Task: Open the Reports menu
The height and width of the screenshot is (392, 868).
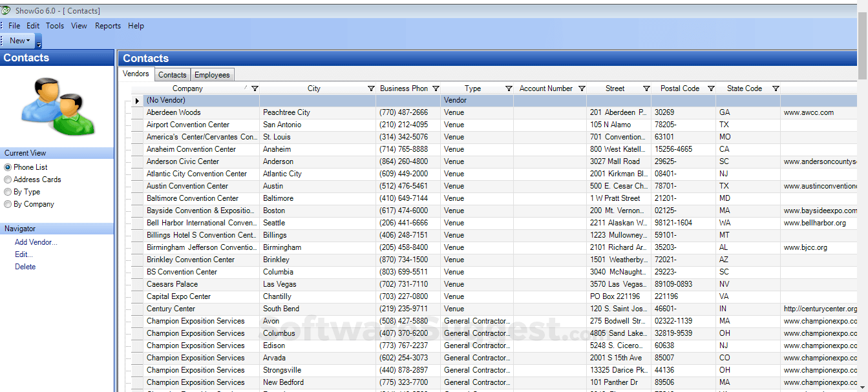Action: (107, 26)
